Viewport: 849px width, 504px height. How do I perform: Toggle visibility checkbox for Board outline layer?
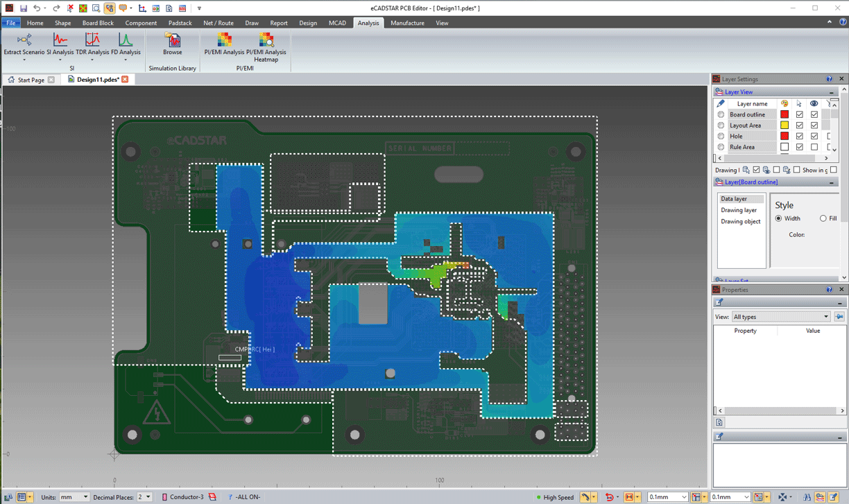(814, 114)
